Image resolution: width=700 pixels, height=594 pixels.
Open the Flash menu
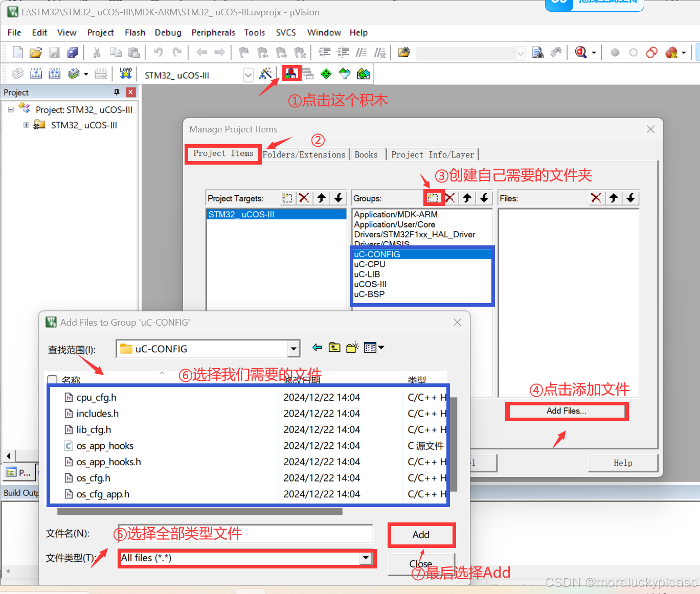pyautogui.click(x=135, y=32)
